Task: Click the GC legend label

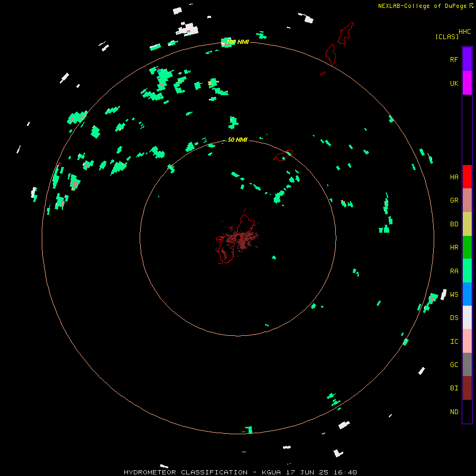Action: [x=454, y=365]
